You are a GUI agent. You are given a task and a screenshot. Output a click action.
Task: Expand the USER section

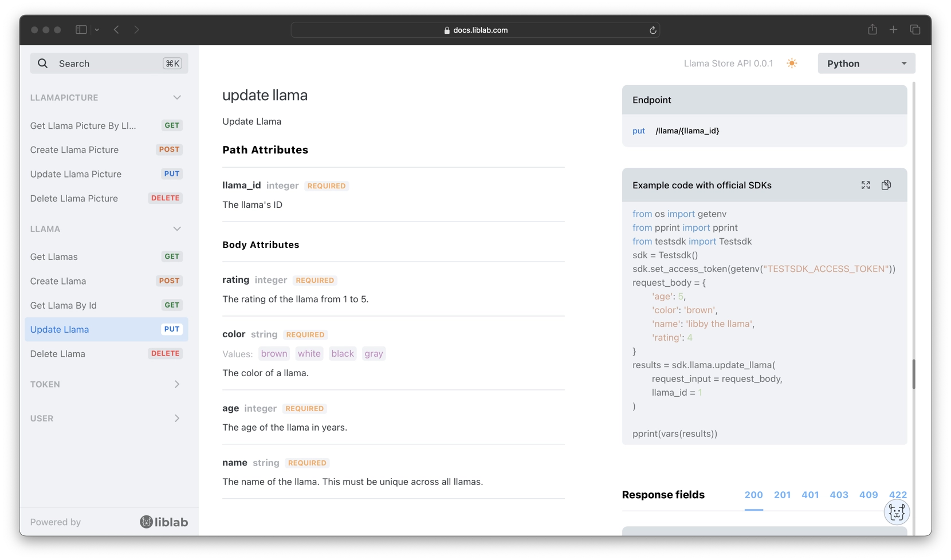point(177,419)
